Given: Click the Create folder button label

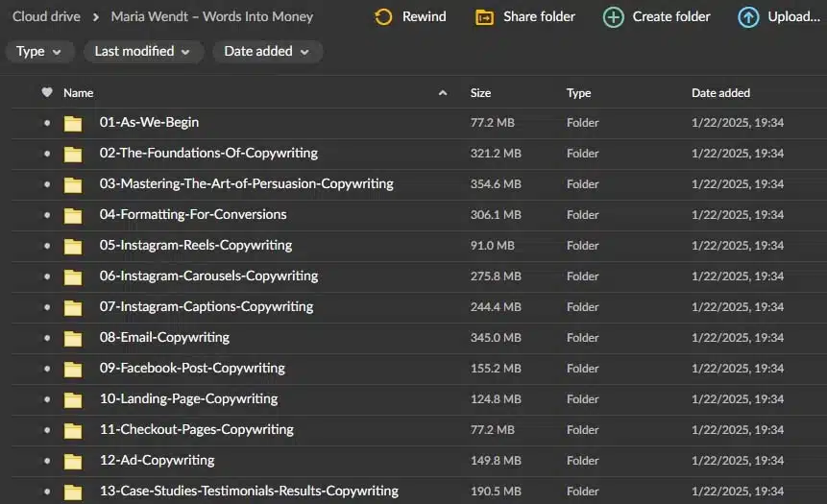Looking at the screenshot, I should pos(671,17).
